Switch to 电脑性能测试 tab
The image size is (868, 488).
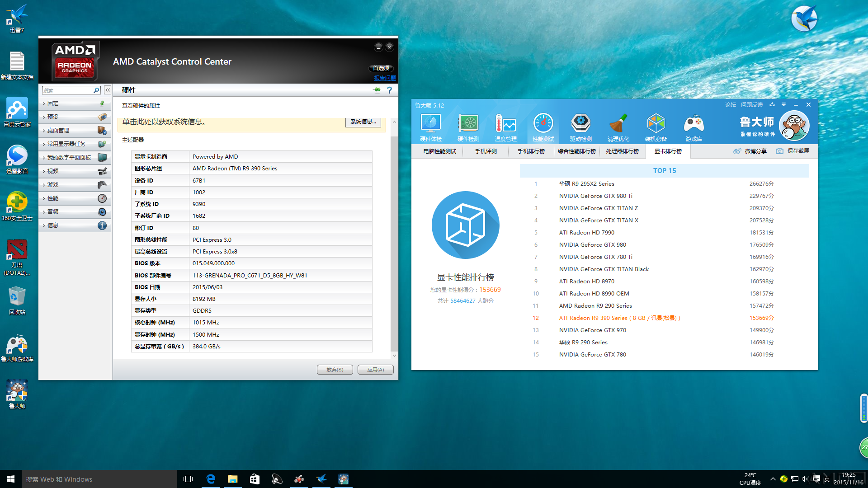point(439,151)
